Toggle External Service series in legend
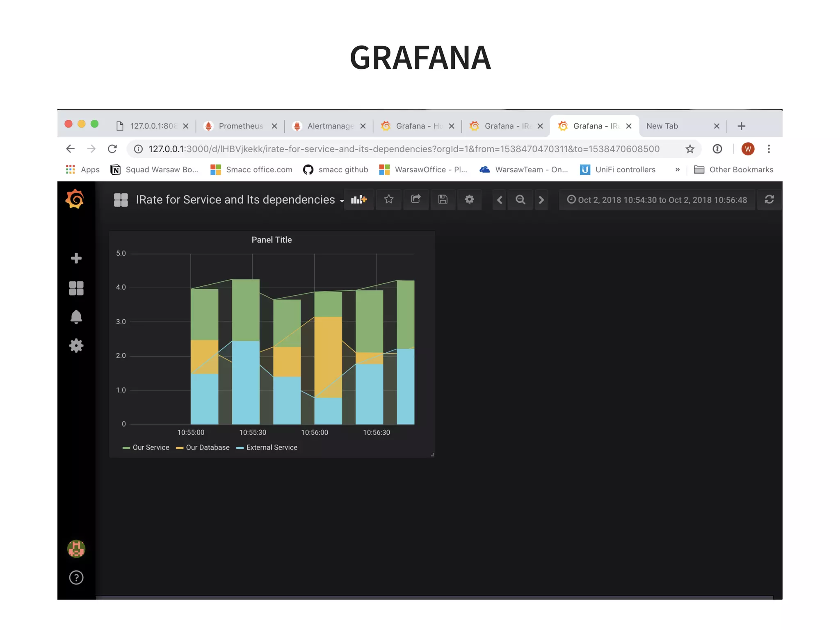 click(272, 447)
